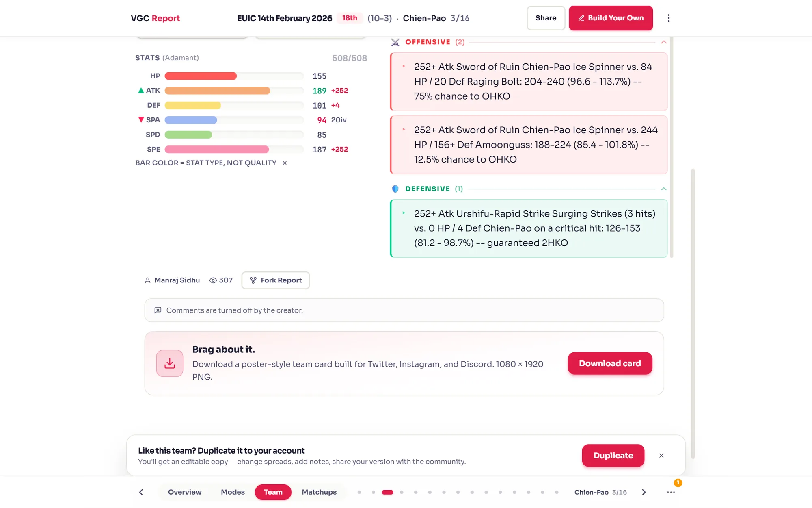Click the comments-off icon

[x=158, y=310]
